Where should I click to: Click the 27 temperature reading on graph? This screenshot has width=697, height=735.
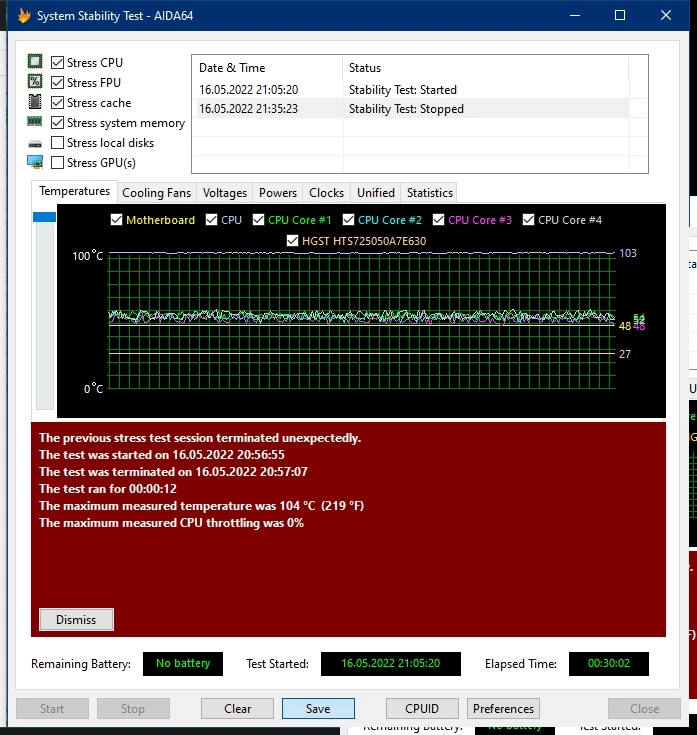(625, 354)
